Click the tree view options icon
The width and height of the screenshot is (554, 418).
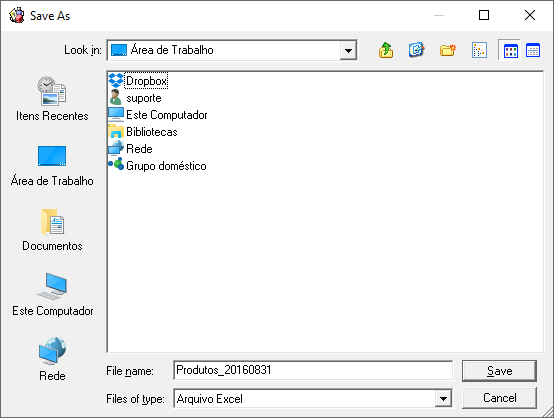click(x=479, y=50)
